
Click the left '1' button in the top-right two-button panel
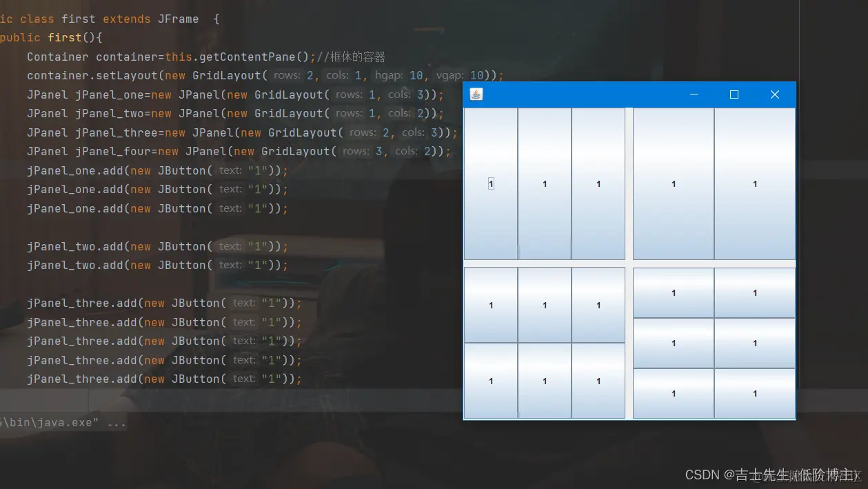[674, 183]
